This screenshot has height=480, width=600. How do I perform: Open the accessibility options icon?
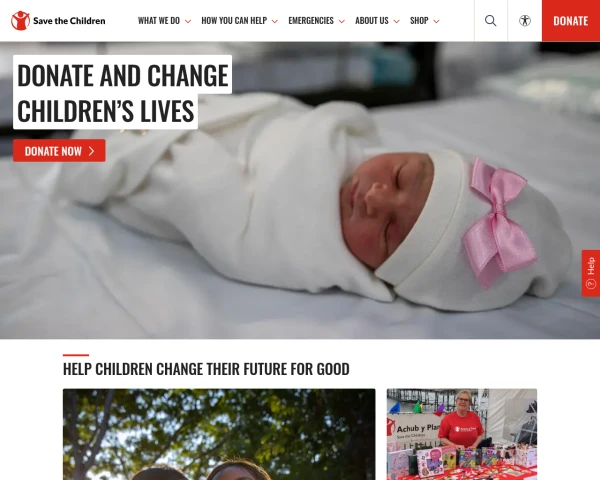click(x=525, y=21)
